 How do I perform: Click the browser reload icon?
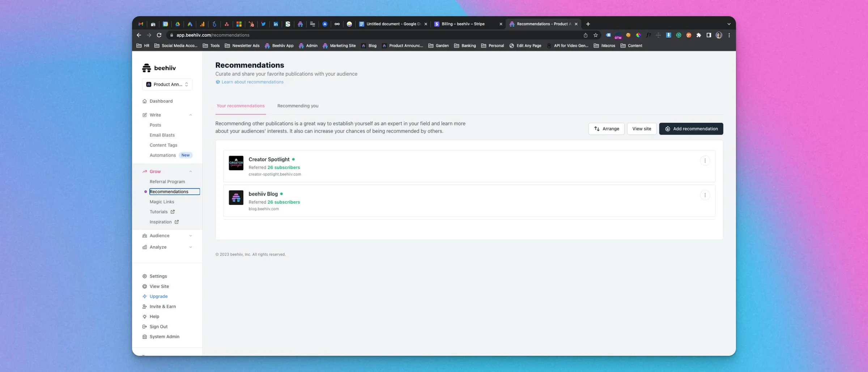[159, 35]
